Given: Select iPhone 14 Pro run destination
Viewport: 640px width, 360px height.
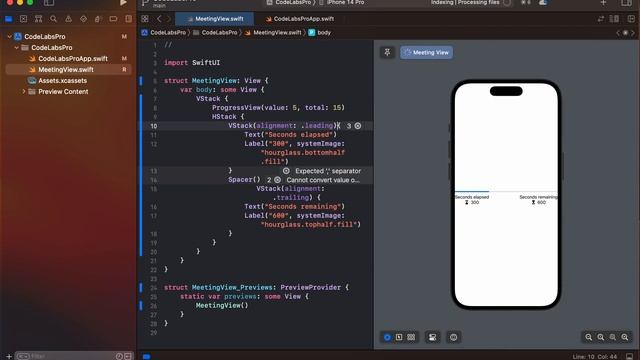Looking at the screenshot, I should pyautogui.click(x=342, y=2).
